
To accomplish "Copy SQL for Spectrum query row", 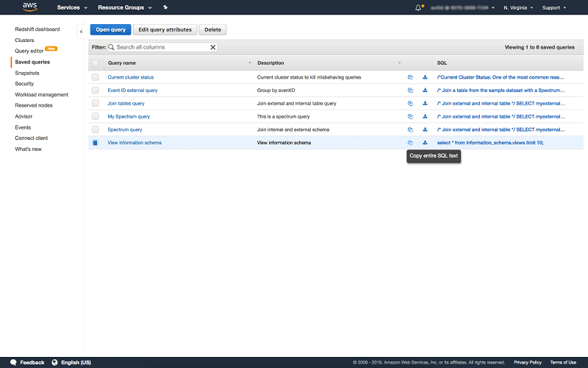I will click(410, 130).
